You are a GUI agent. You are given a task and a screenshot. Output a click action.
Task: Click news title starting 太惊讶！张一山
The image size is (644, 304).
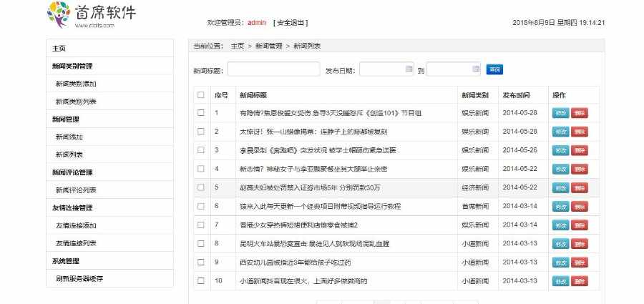click(x=314, y=132)
